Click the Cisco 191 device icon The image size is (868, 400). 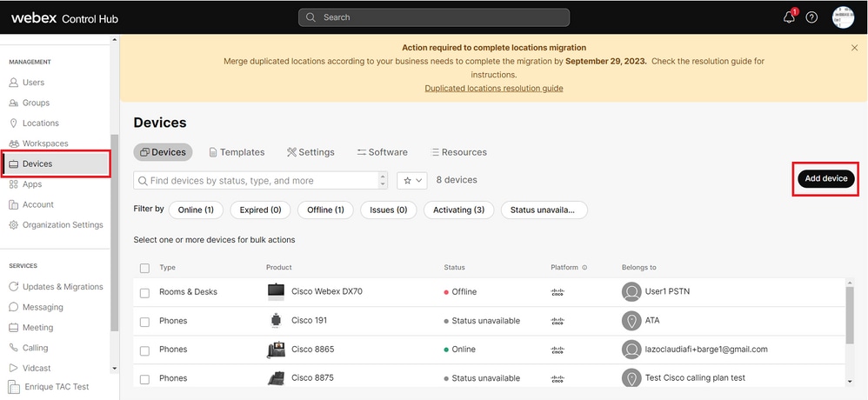[276, 321]
